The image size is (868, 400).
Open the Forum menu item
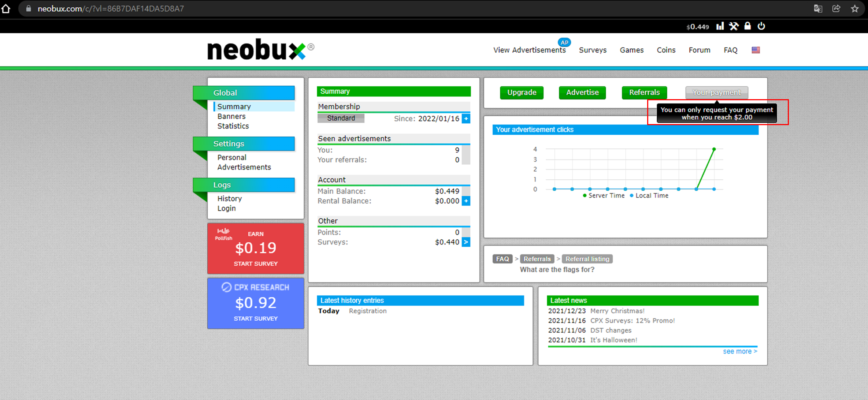point(699,50)
